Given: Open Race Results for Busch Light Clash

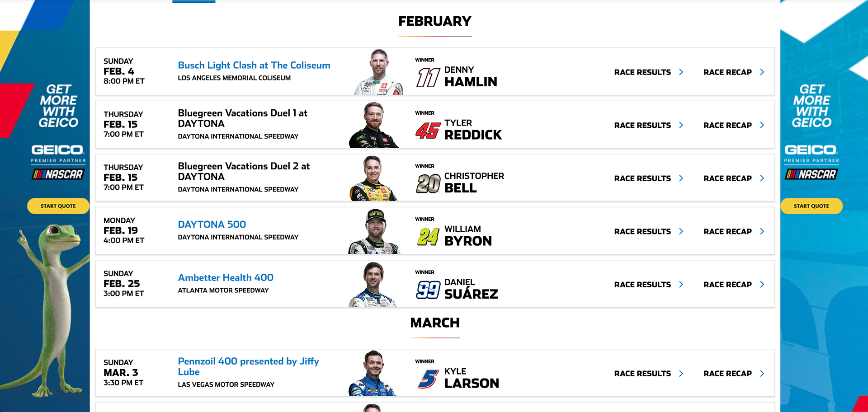Looking at the screenshot, I should (x=642, y=72).
